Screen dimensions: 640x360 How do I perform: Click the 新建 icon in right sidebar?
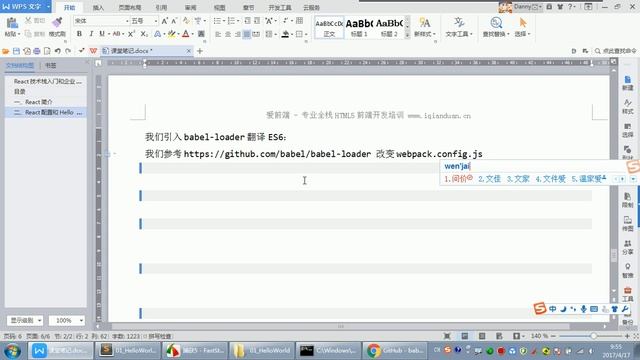tap(627, 83)
